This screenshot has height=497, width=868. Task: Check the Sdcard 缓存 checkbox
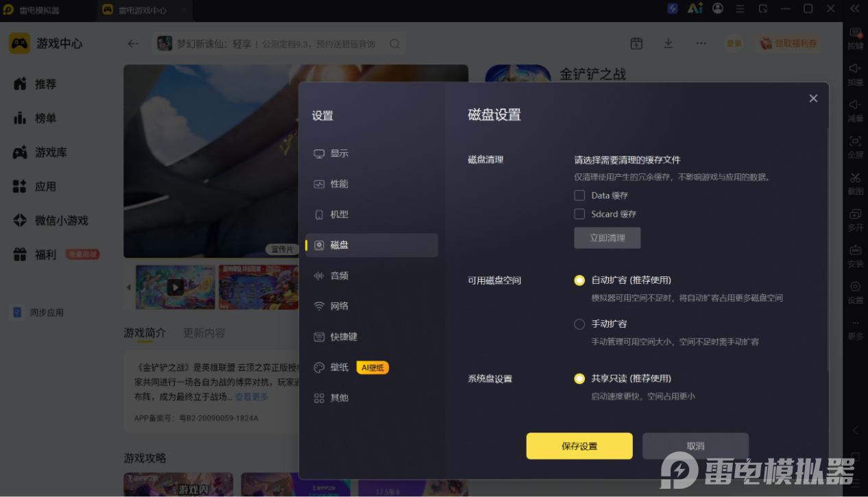click(579, 214)
